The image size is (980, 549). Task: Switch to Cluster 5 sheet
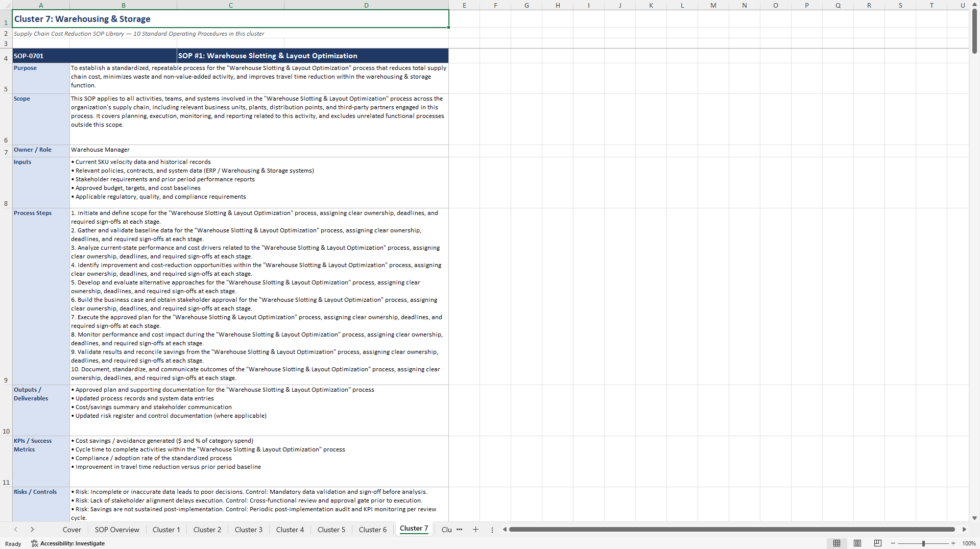point(331,530)
